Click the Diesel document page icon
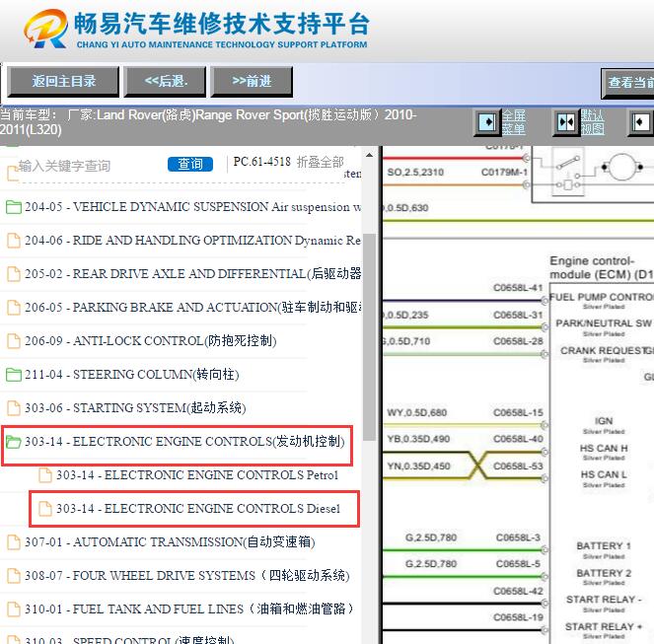This screenshot has height=644, width=654. (45, 509)
